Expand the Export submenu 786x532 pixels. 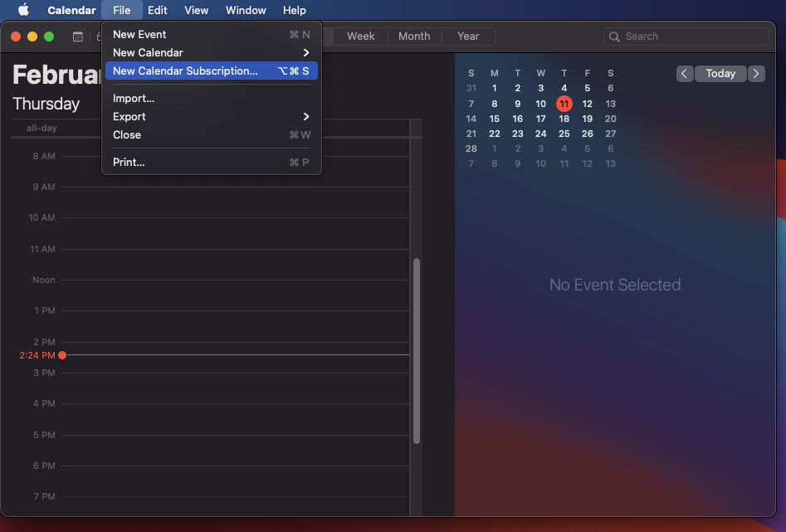tap(211, 116)
